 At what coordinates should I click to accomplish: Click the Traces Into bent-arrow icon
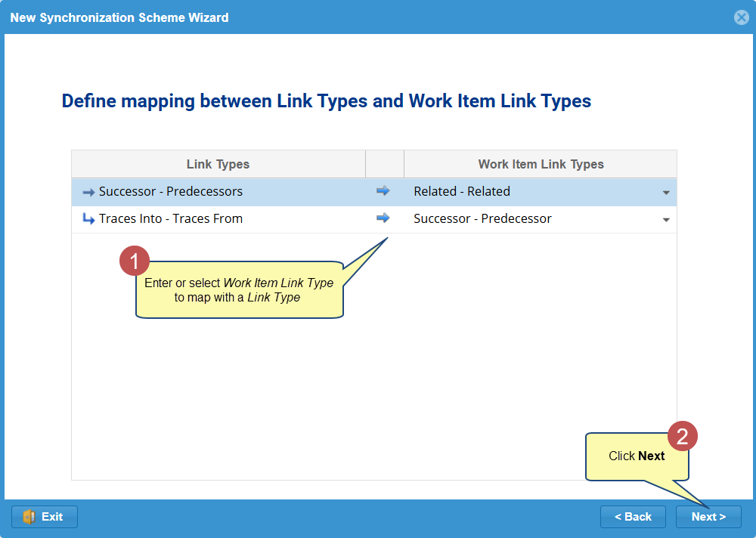point(88,219)
